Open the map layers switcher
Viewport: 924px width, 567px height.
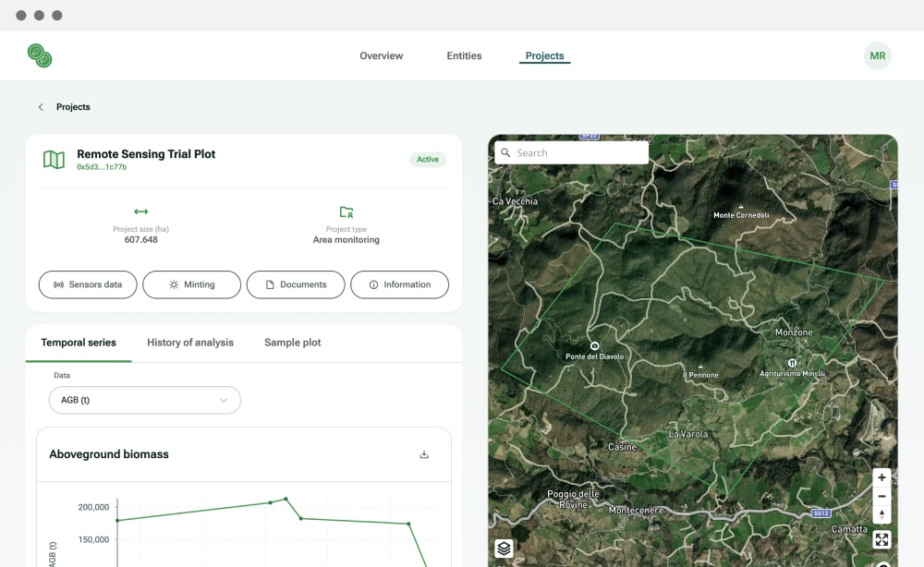(x=504, y=549)
